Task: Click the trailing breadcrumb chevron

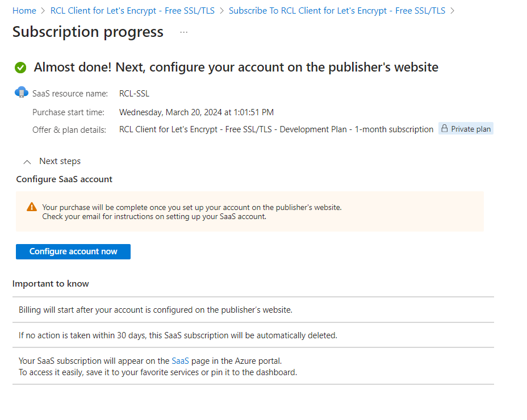Action: coord(453,11)
